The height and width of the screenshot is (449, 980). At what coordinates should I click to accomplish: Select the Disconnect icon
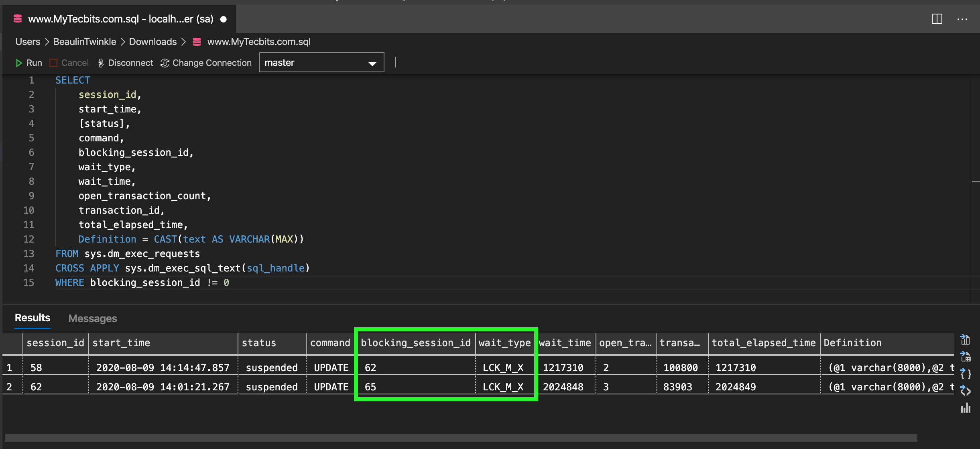point(101,63)
